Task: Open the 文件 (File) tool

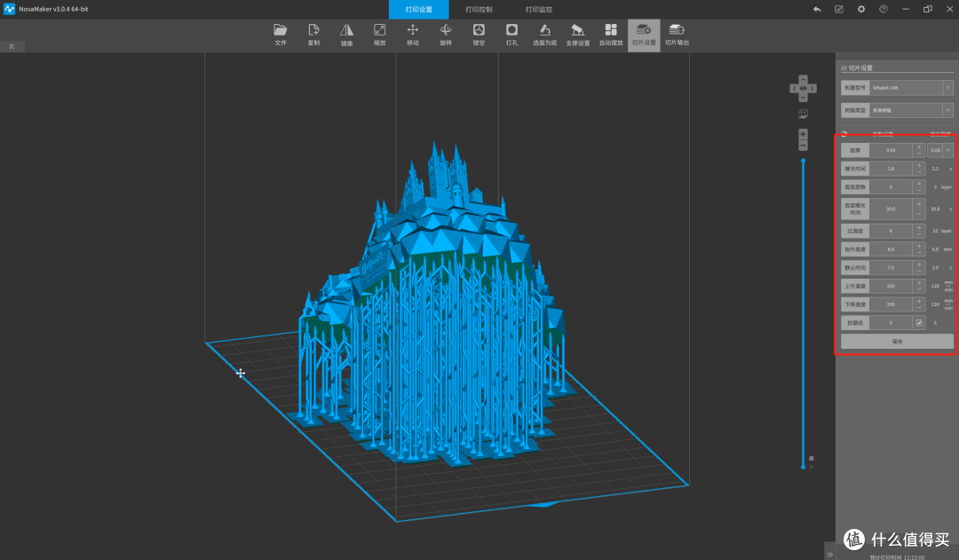Action: 280,35
